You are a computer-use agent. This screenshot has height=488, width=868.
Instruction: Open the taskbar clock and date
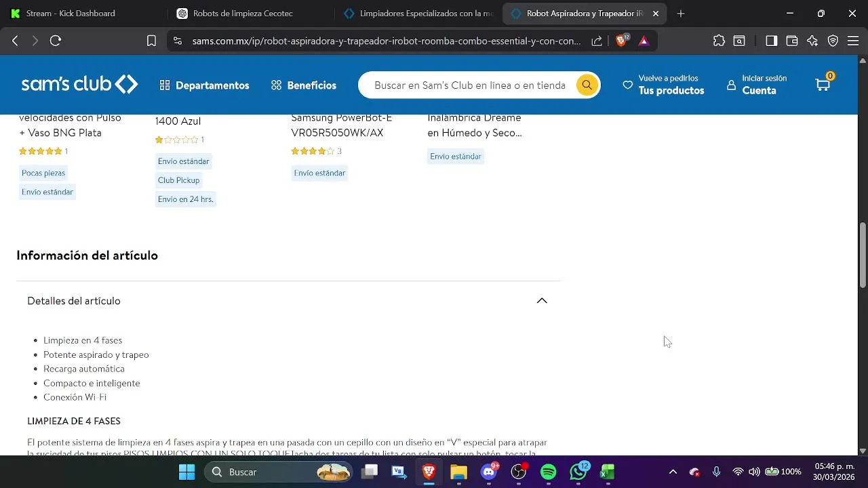click(835, 472)
